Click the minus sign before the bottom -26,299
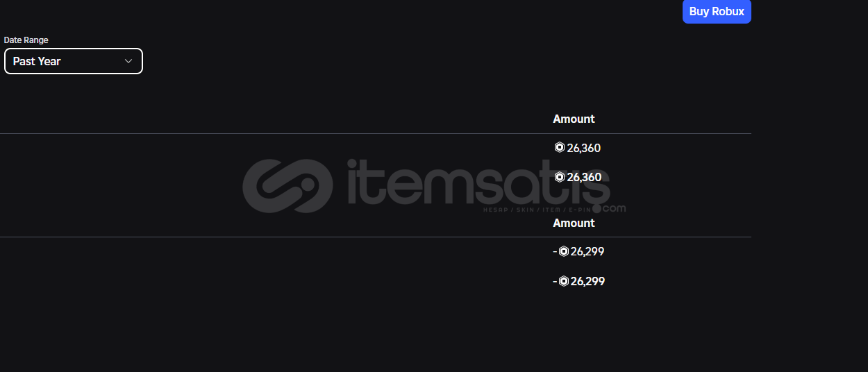Image resolution: width=868 pixels, height=372 pixels. click(555, 281)
